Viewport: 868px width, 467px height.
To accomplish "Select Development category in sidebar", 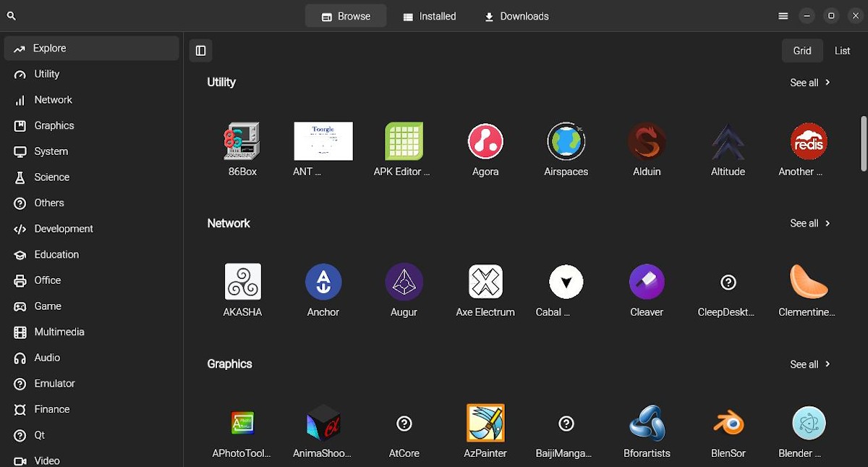I will 64,229.
